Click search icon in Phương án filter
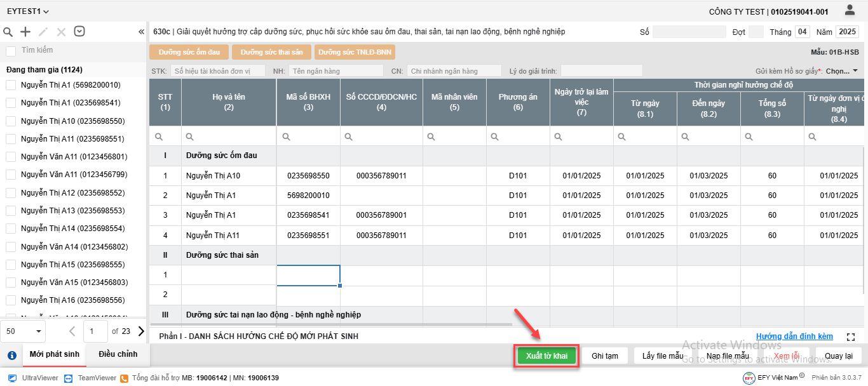Viewport: 868px width, 386px height. click(496, 136)
